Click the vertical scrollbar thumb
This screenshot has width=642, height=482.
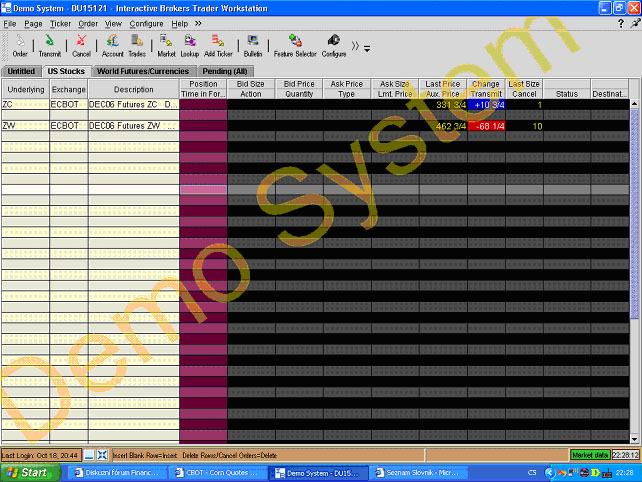point(634,213)
